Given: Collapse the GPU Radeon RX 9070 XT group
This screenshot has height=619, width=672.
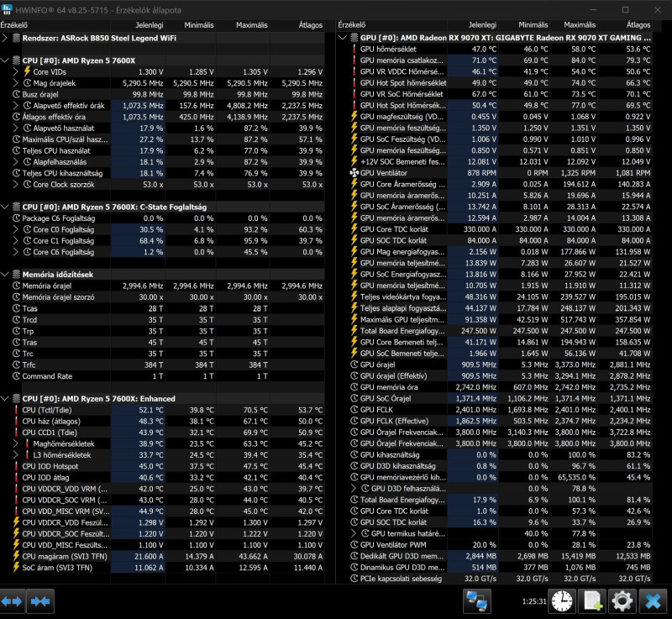Looking at the screenshot, I should point(343,38).
